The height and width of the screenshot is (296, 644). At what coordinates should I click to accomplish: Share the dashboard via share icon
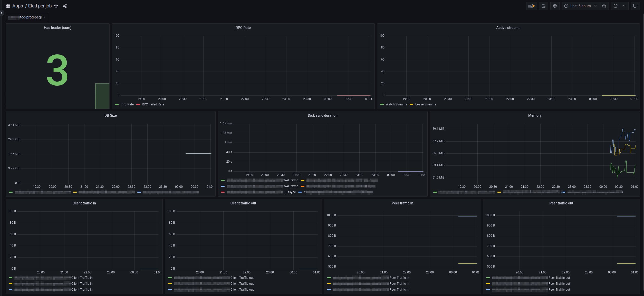click(x=65, y=6)
